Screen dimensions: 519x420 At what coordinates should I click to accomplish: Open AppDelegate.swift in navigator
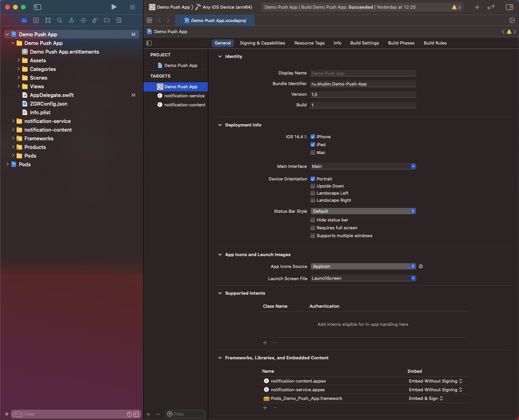pos(52,95)
